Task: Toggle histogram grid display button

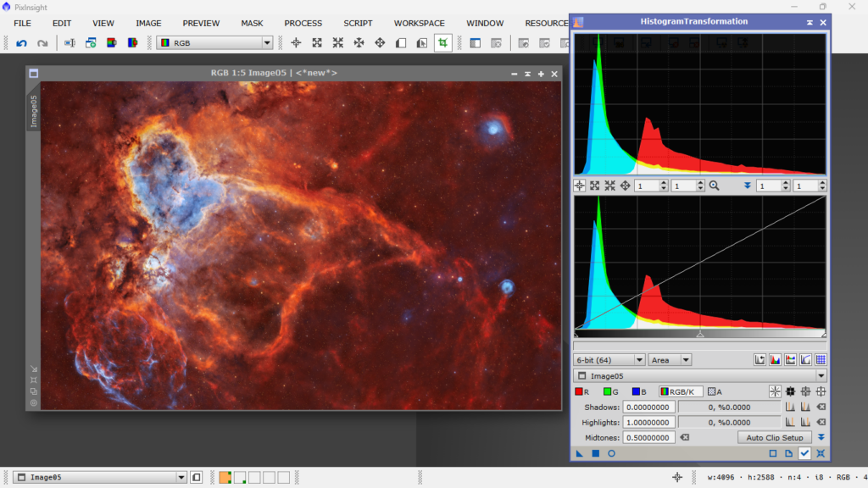Action: pos(821,360)
